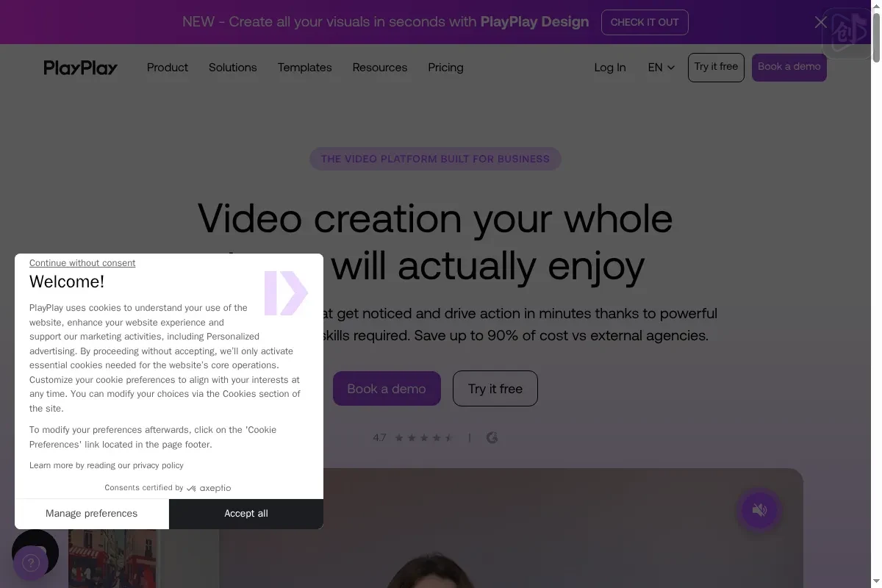Click the hero Try it free button

495,389
